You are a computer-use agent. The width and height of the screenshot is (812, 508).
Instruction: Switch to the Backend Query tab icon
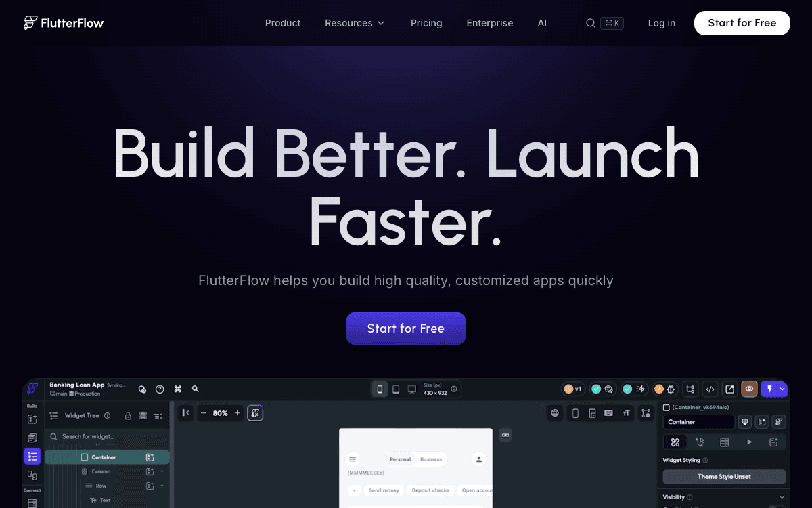725,442
